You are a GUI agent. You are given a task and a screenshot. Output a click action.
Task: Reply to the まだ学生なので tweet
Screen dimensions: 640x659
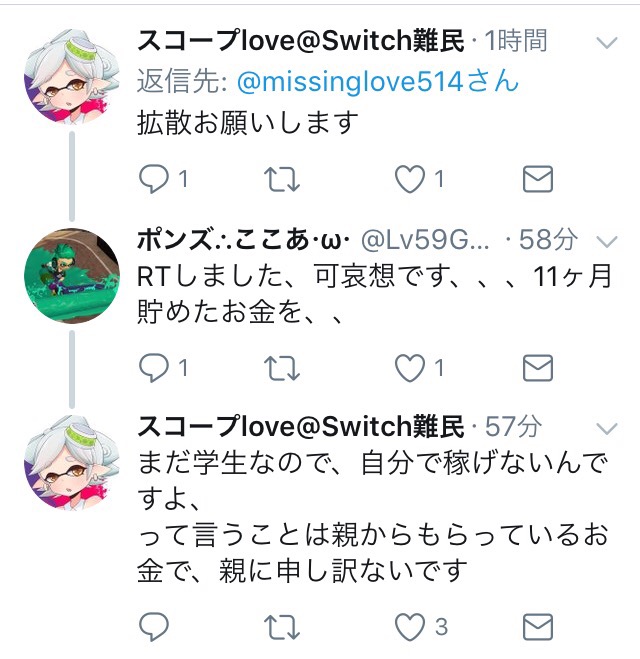point(154,627)
